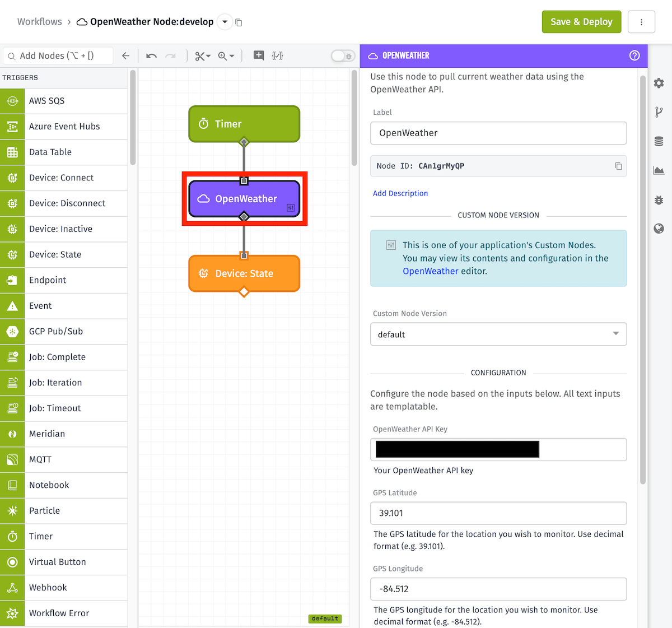Undo the last canvas change
The image size is (672, 628).
(151, 55)
